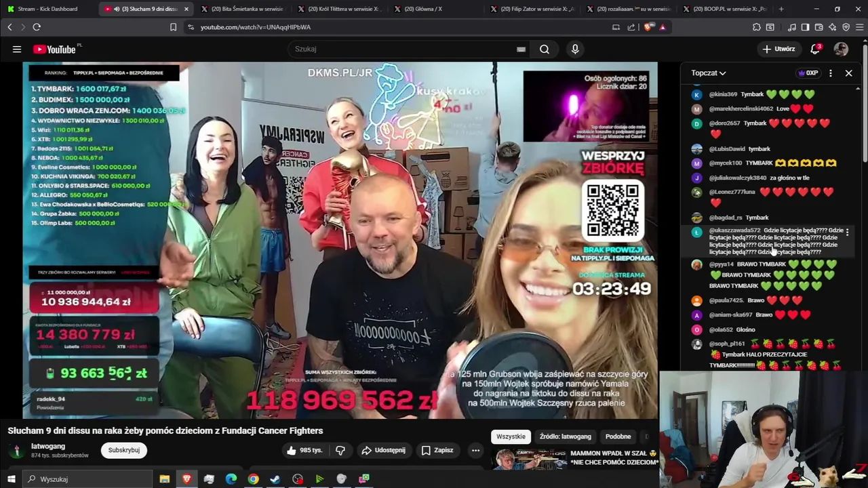Click the Udostępnij share button
The height and width of the screenshot is (488, 868).
point(383,450)
